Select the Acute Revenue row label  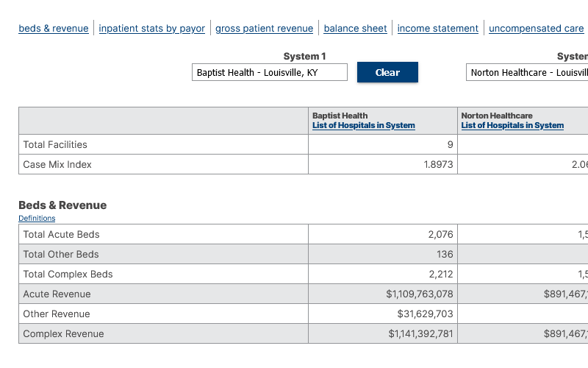pyautogui.click(x=57, y=294)
